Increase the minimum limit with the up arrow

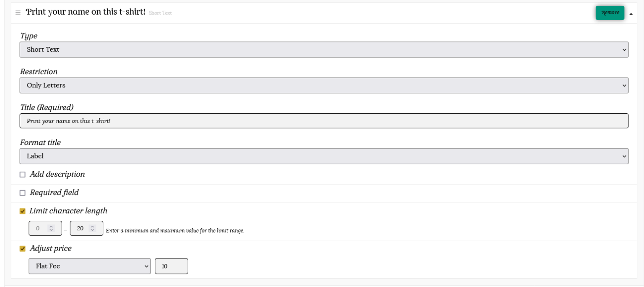(x=51, y=227)
